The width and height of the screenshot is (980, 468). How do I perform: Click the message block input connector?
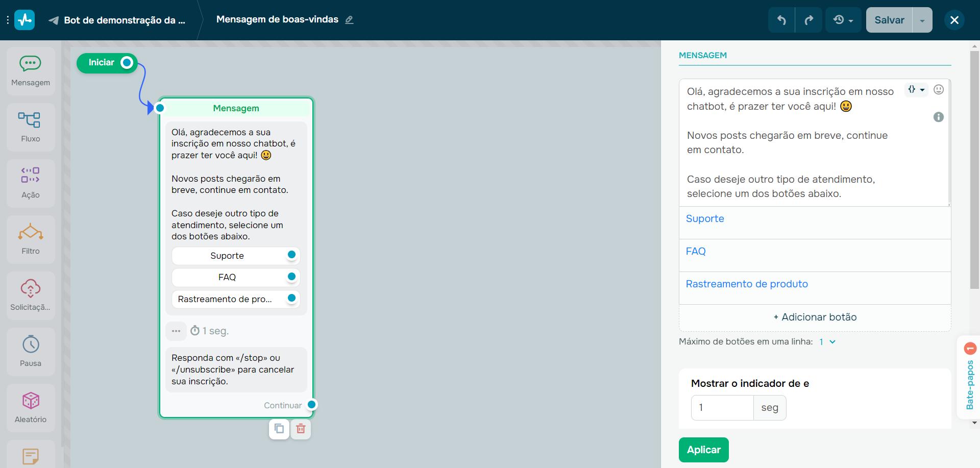pyautogui.click(x=160, y=108)
